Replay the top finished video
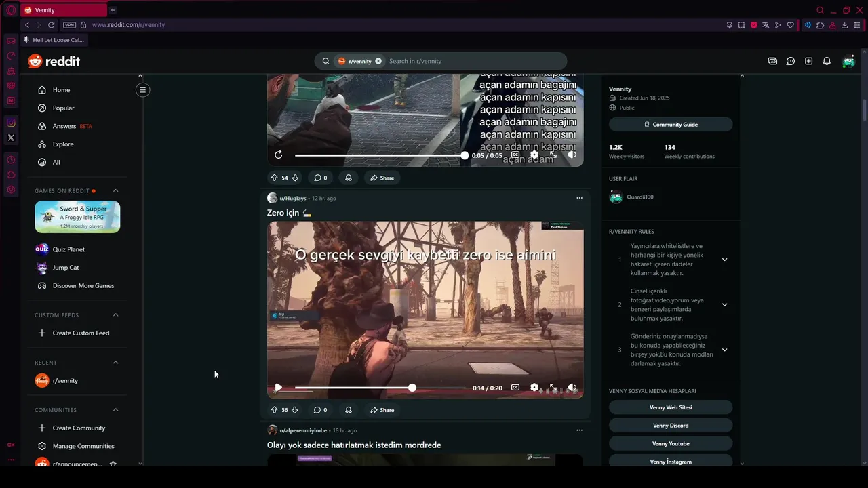This screenshot has height=488, width=868. [278, 155]
